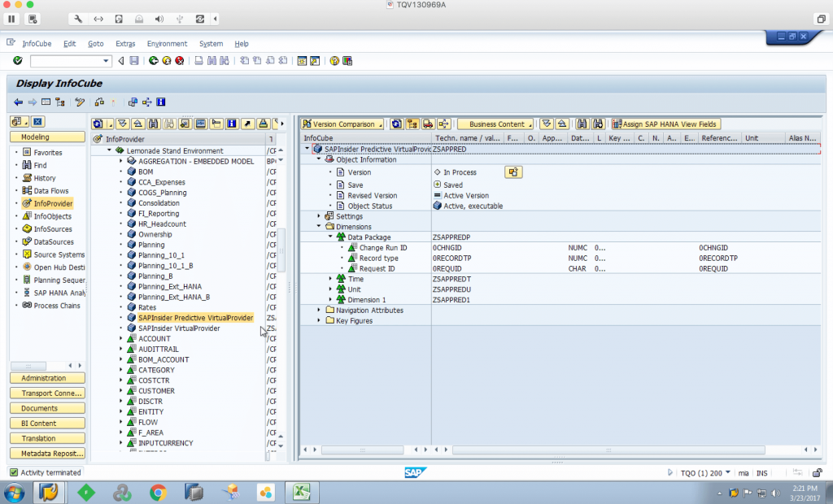Click the red truck Transport icon
This screenshot has width=833, height=504.
pos(428,124)
